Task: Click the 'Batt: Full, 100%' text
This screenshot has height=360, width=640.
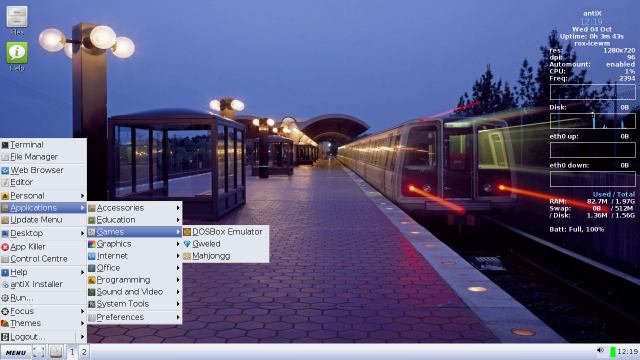Action: click(x=576, y=230)
